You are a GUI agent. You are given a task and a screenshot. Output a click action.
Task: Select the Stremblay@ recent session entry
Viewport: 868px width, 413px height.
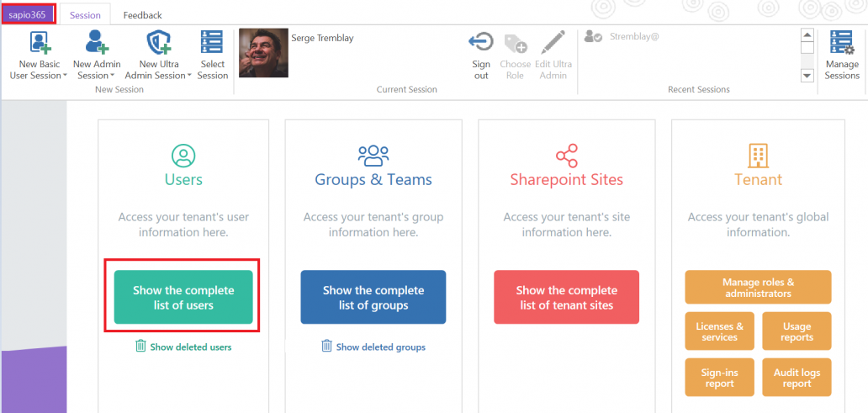coord(635,37)
